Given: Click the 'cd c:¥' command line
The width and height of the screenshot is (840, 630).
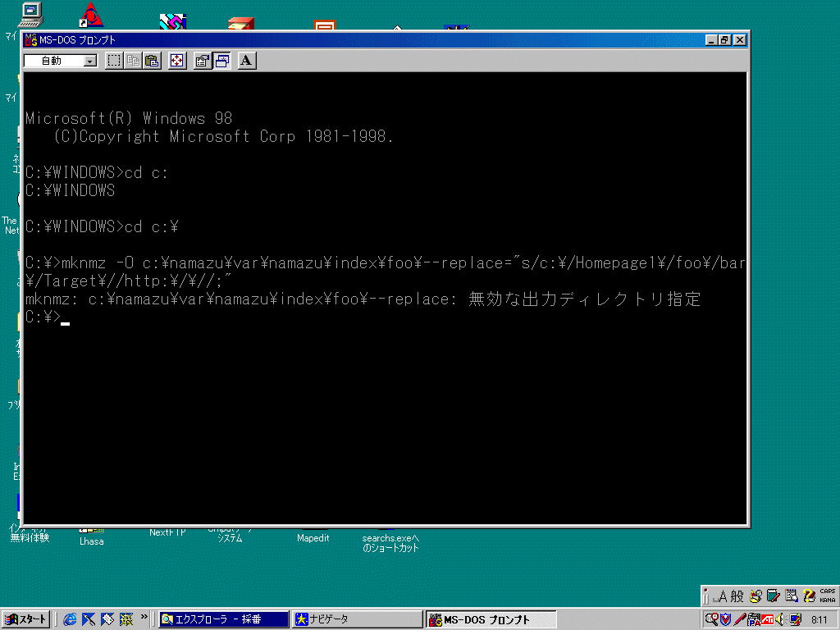Looking at the screenshot, I should click(x=102, y=226).
